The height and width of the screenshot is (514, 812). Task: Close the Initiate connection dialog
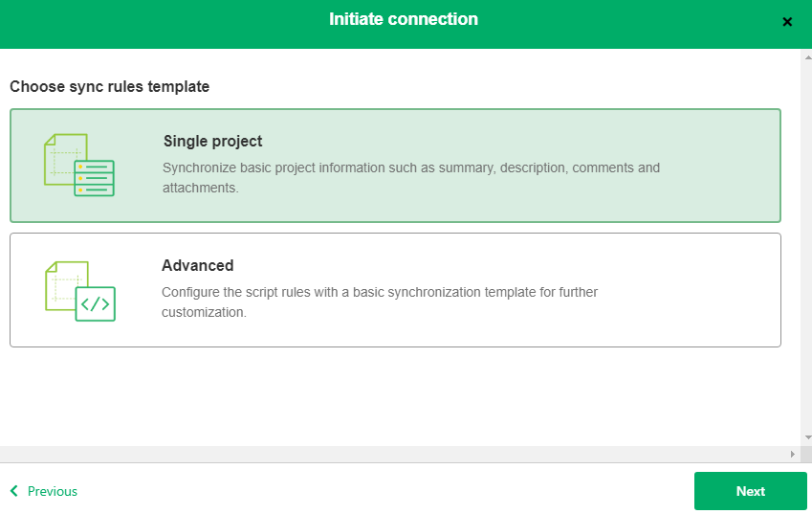[x=787, y=22]
